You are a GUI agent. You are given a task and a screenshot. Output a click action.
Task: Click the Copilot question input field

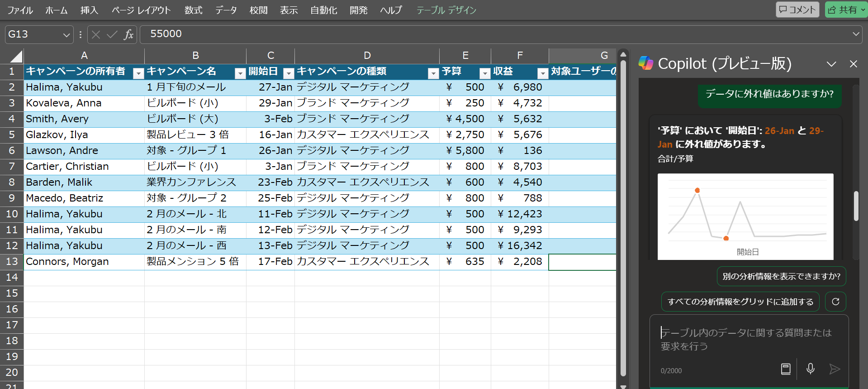(746, 339)
